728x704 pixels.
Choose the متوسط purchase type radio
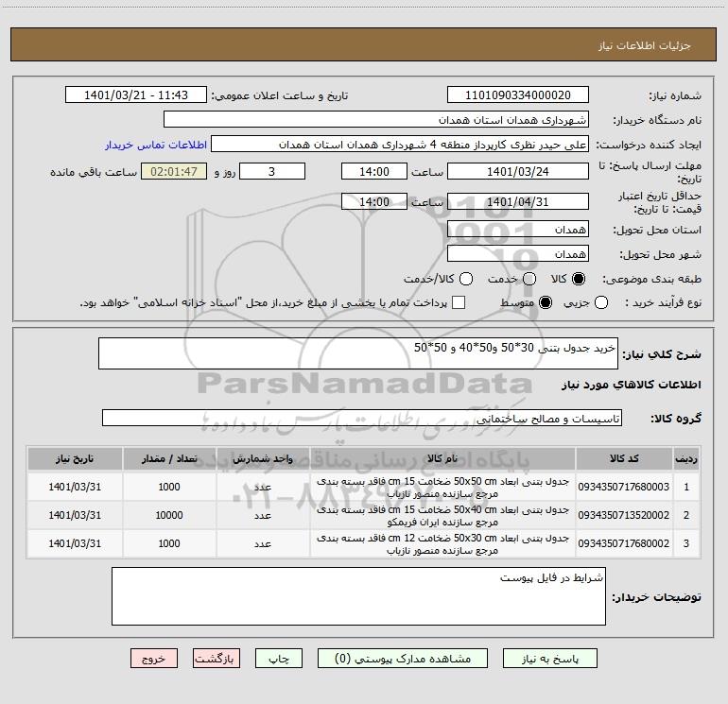(546, 302)
